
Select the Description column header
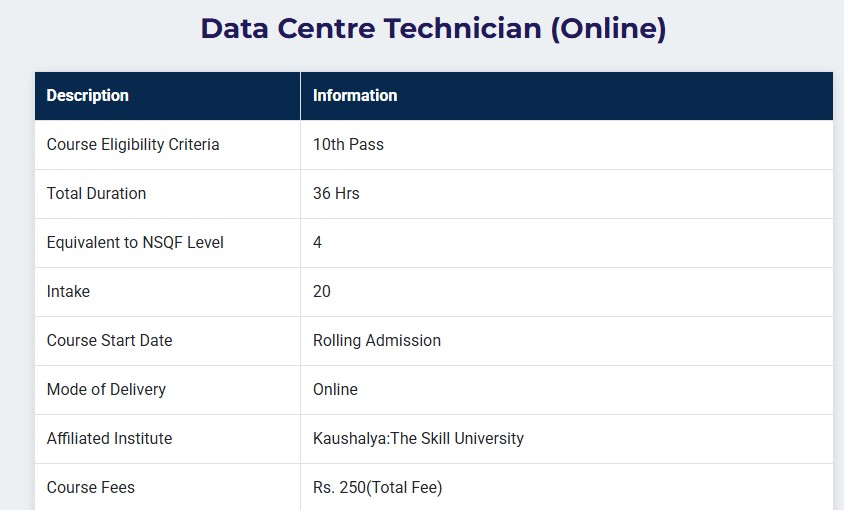[x=88, y=95]
